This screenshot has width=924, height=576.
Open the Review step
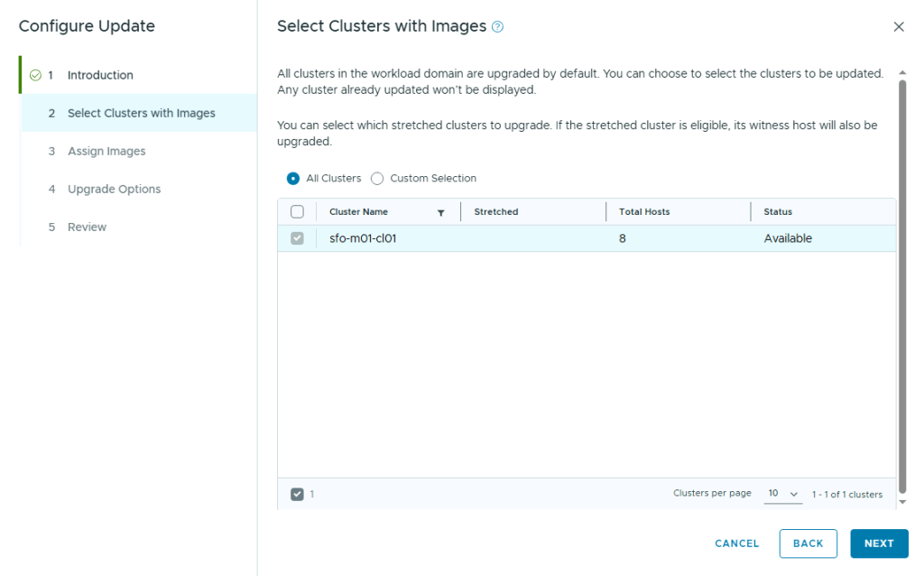pos(87,227)
